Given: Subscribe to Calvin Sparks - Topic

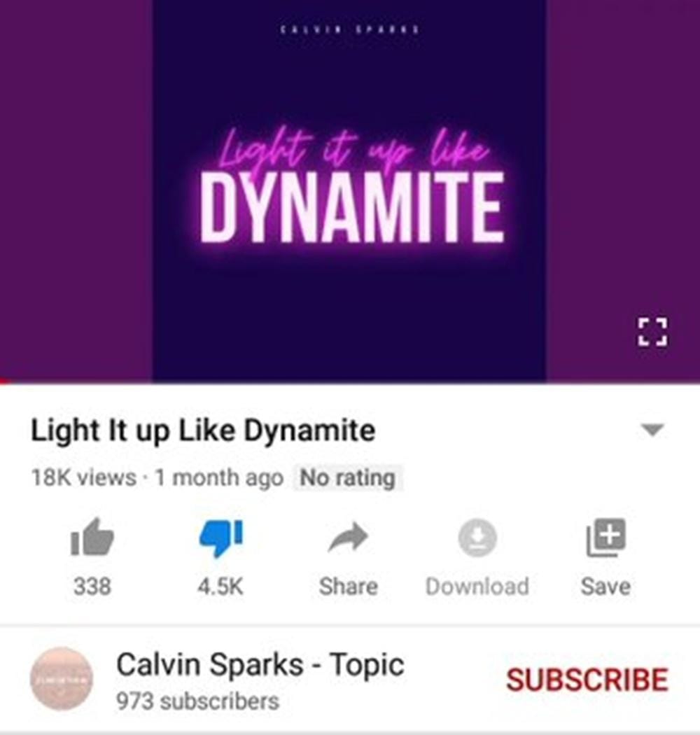Looking at the screenshot, I should (587, 680).
